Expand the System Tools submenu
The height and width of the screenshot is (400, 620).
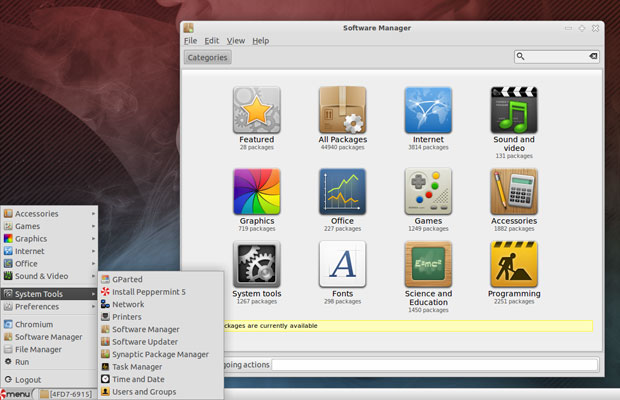tap(49, 294)
